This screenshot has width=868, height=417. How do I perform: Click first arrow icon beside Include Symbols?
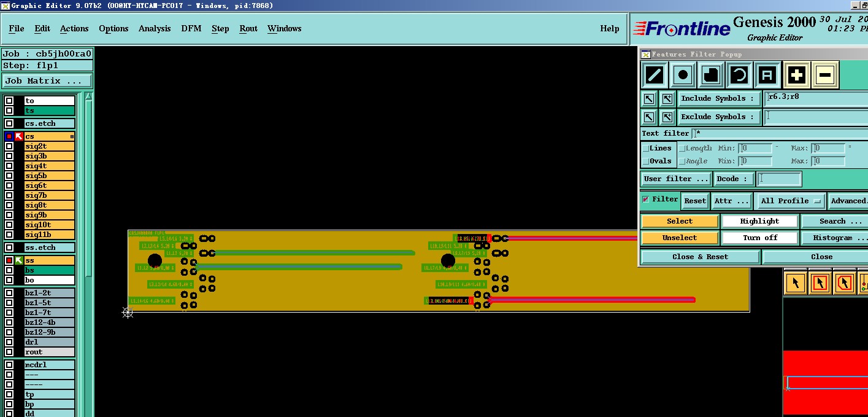(649, 98)
